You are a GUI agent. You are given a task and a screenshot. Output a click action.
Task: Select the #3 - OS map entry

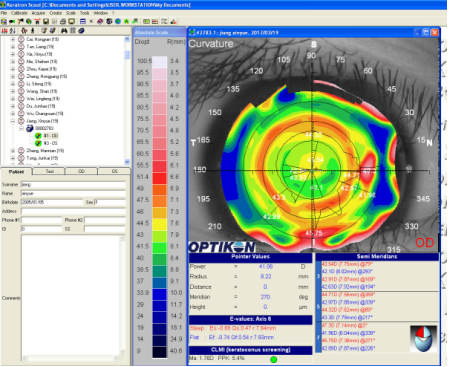point(51,143)
